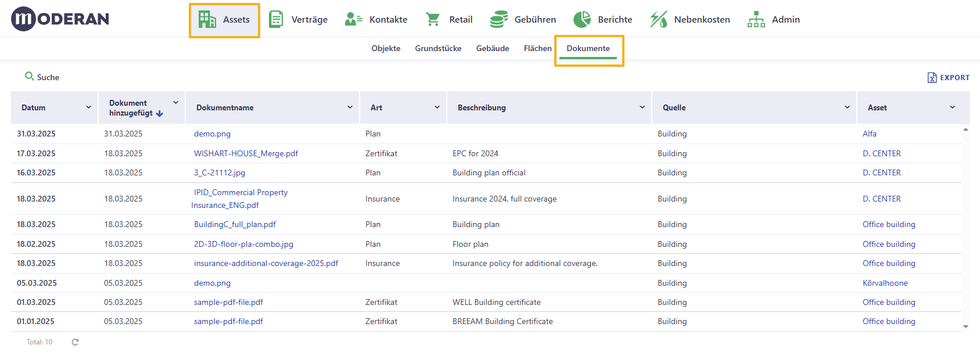The height and width of the screenshot is (363, 980).
Task: Open the Quelle column dropdown
Action: pos(847,107)
